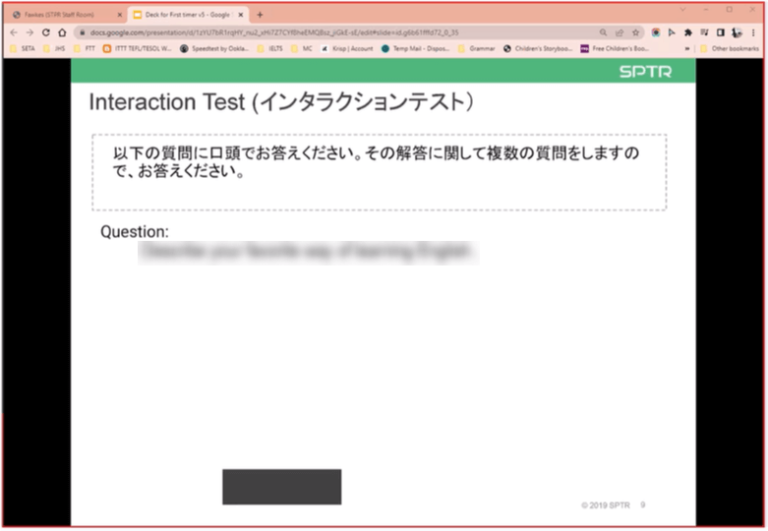768x531 pixels.
Task: Click the lock icon in the address bar
Action: pyautogui.click(x=82, y=32)
